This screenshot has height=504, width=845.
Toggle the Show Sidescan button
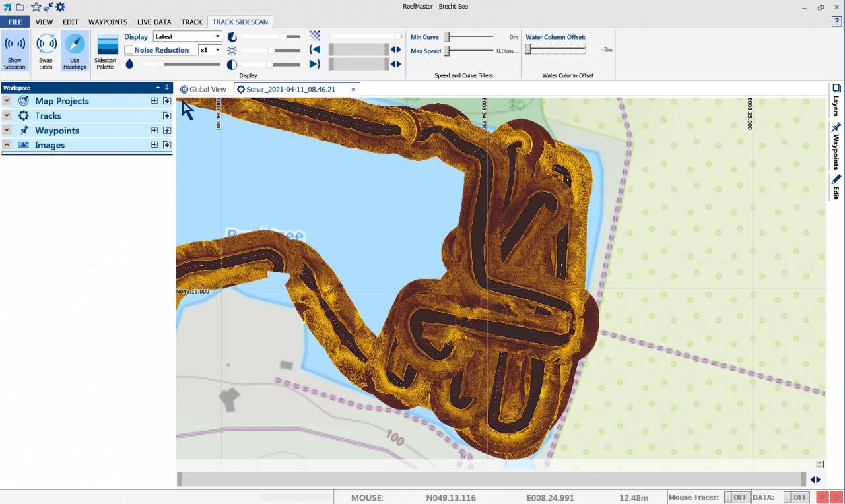click(x=15, y=51)
